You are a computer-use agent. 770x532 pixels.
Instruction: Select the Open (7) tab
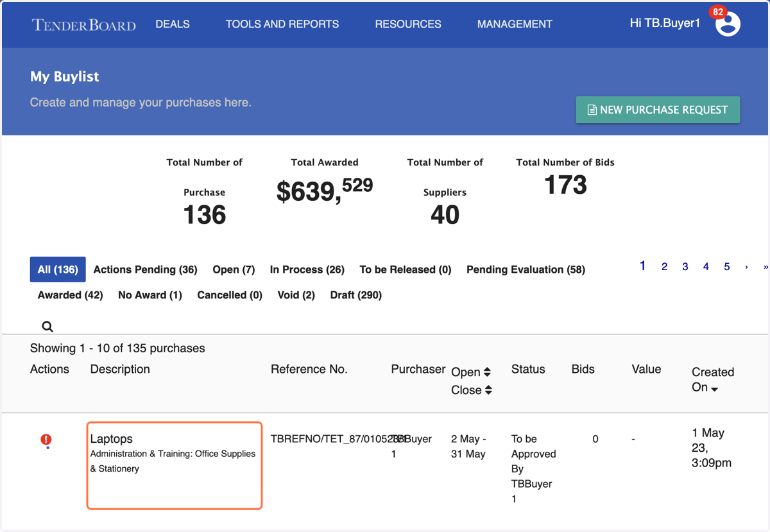234,270
